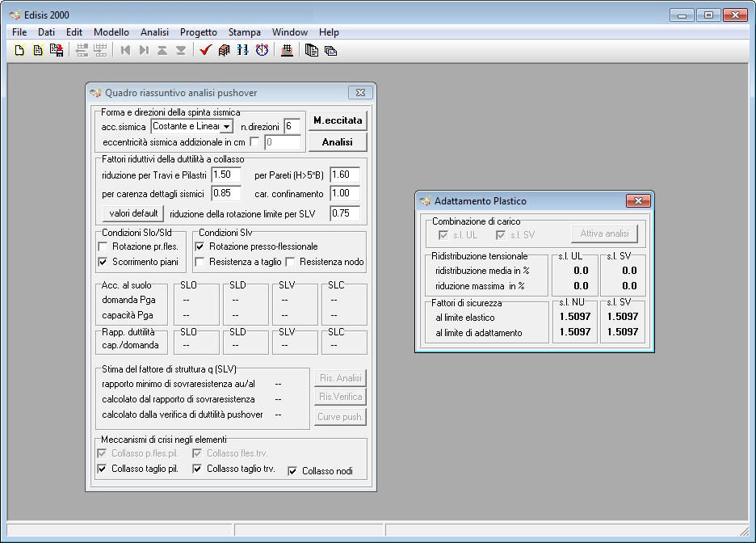Open the acc.sismica dropdown list
Screen dimensions: 756x543
click(226, 126)
